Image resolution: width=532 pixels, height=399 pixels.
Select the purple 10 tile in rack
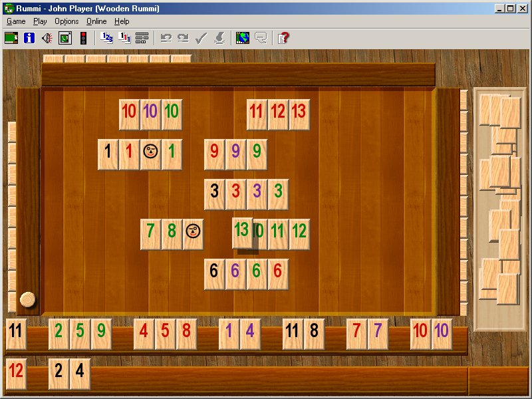[x=442, y=334]
